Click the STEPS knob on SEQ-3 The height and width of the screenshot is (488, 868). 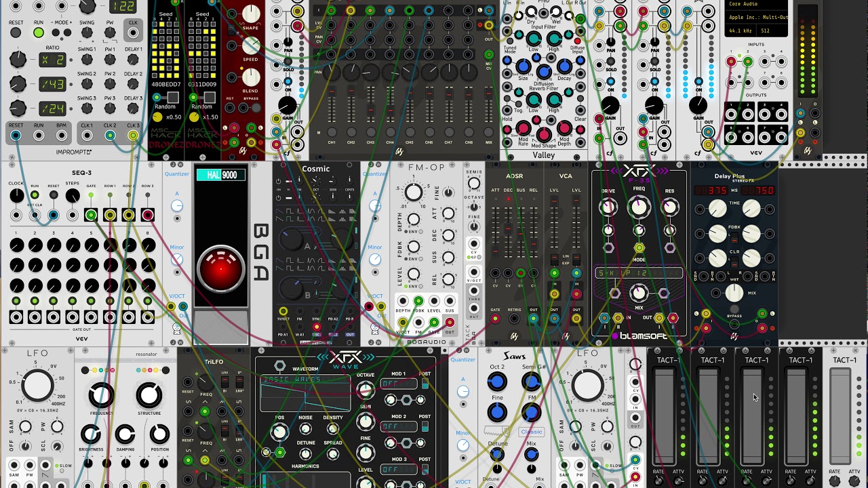pyautogui.click(x=72, y=196)
